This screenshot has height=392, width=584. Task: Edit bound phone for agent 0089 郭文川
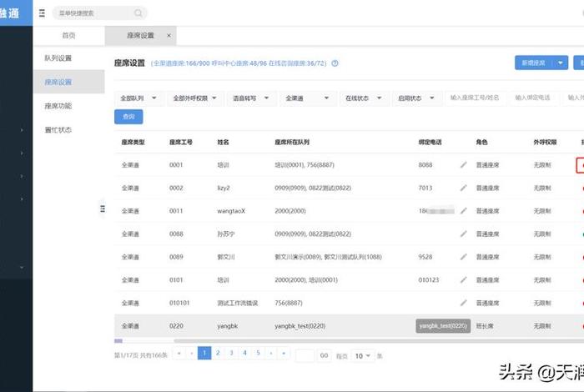tap(463, 257)
